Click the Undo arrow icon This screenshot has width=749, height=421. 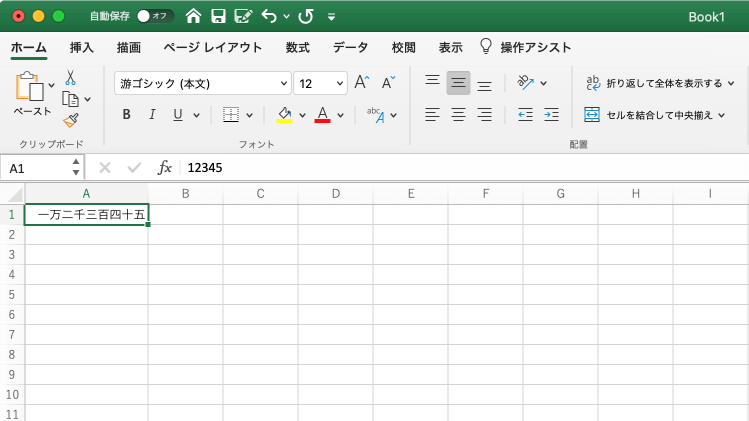click(x=268, y=17)
